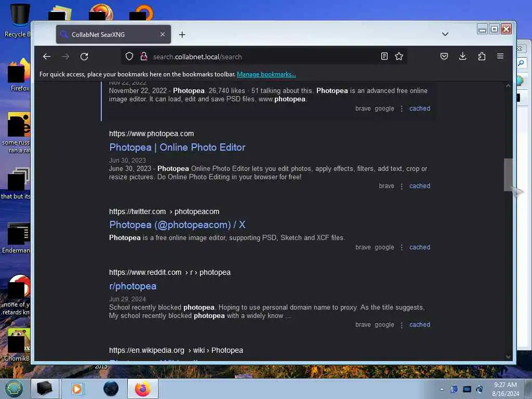Image resolution: width=532 pixels, height=399 pixels.
Task: Open the extensions puzzle icon
Action: pyautogui.click(x=482, y=56)
